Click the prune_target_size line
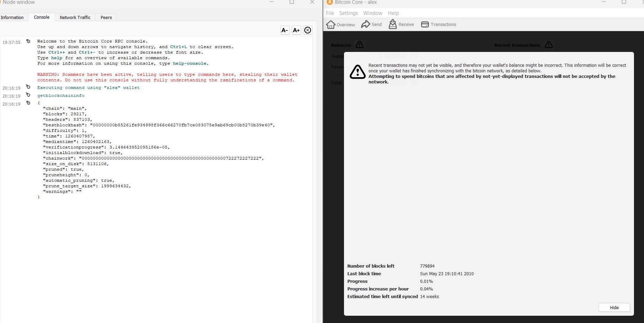Screen dimensions: 644x323 87,186
